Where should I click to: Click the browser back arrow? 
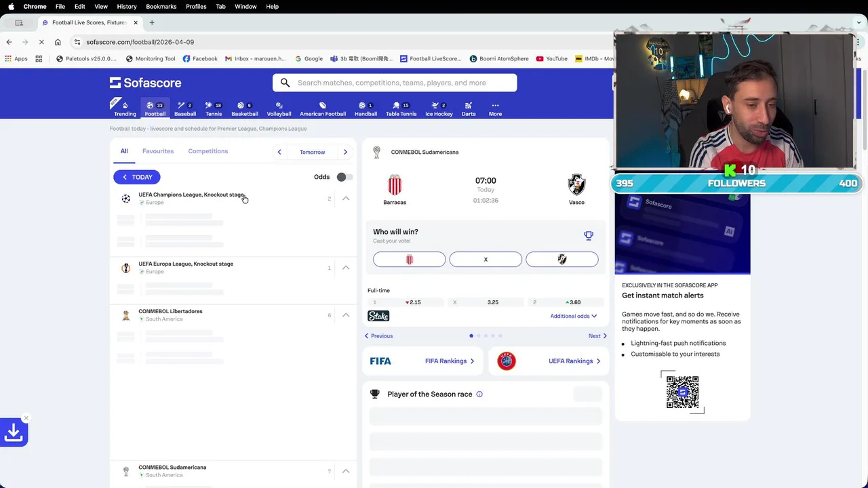tap(9, 42)
